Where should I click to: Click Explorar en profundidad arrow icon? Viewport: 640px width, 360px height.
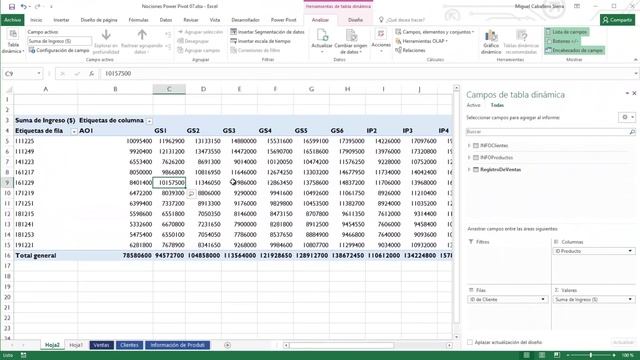click(106, 35)
